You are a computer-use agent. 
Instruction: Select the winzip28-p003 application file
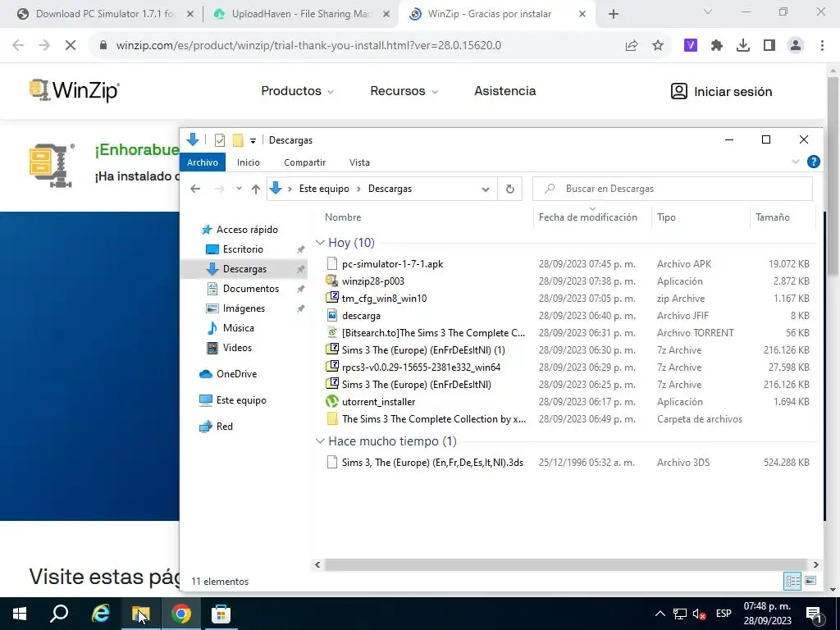click(x=373, y=281)
